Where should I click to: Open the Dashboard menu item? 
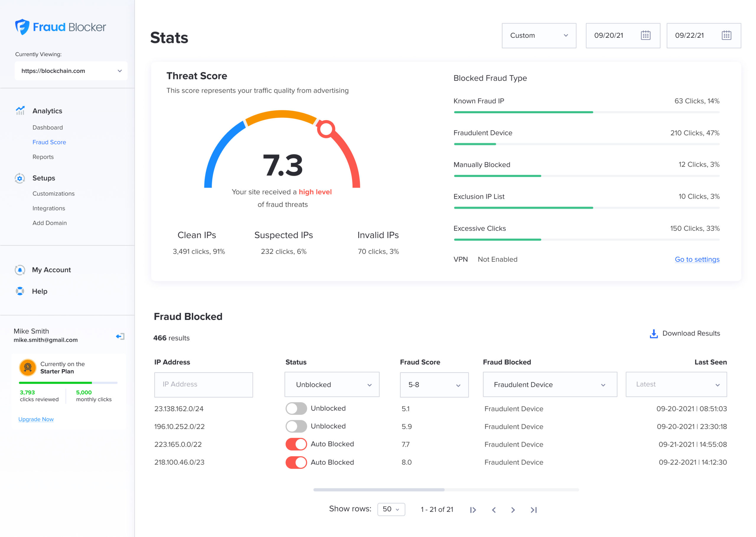(48, 127)
